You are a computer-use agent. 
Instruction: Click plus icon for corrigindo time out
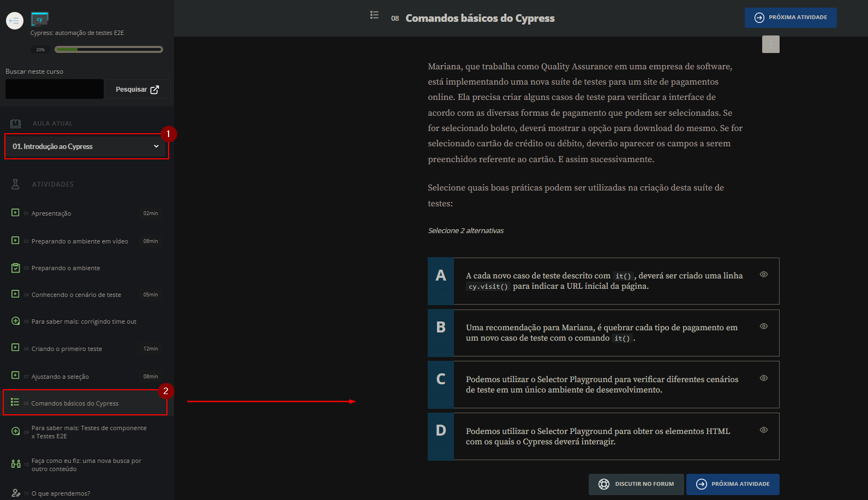pyautogui.click(x=15, y=321)
